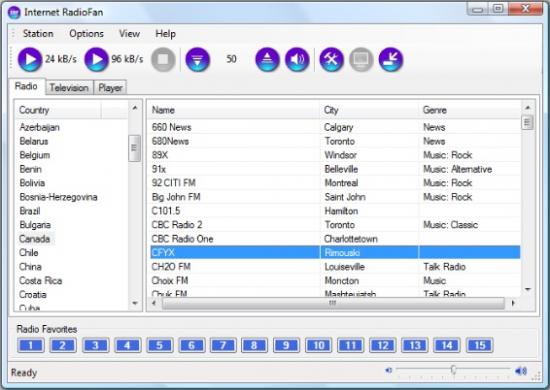Viewport: 550px width, 390px height.
Task: Open the Station menu
Action: (x=38, y=34)
